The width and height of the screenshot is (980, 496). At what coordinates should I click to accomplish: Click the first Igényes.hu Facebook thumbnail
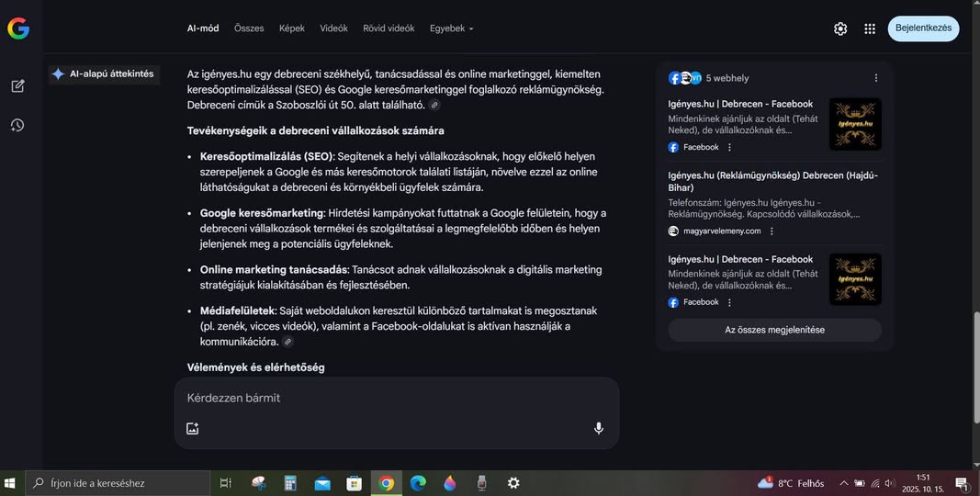[854, 124]
